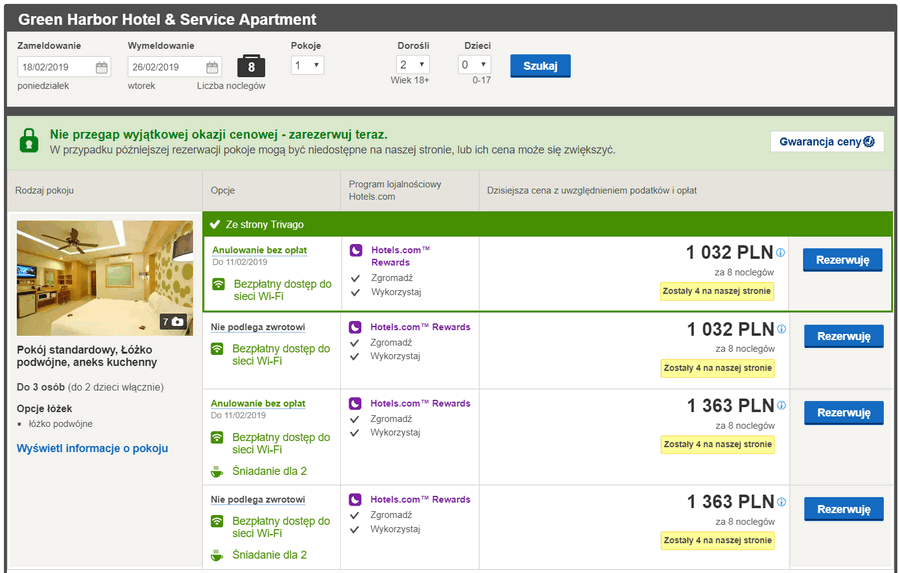Click Rezerwuję for refundable 1 363 PLN offer
Image resolution: width=900 pixels, height=573 pixels.
click(844, 413)
